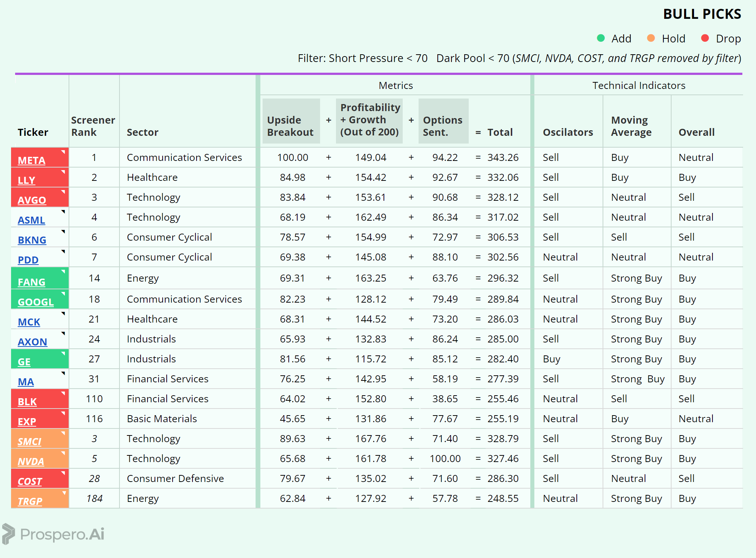756x558 pixels.
Task: Select GOOGL's Communication Services sector cell
Action: [184, 299]
